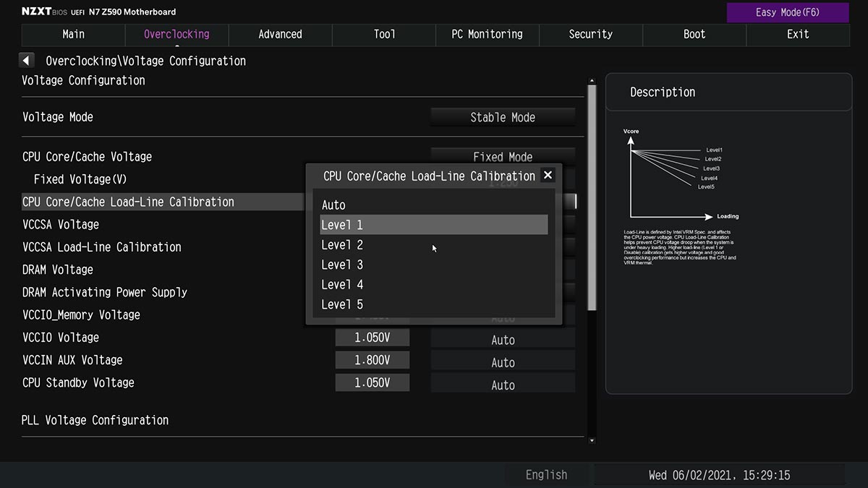Select Level 5 load-line option
Viewport: 868px width, 488px height.
(x=434, y=304)
